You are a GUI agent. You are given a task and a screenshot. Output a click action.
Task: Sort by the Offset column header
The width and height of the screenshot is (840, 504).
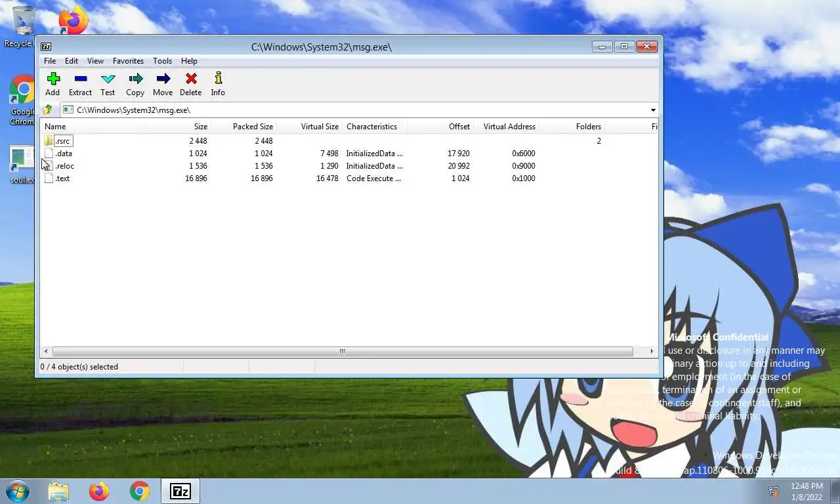tap(440, 127)
